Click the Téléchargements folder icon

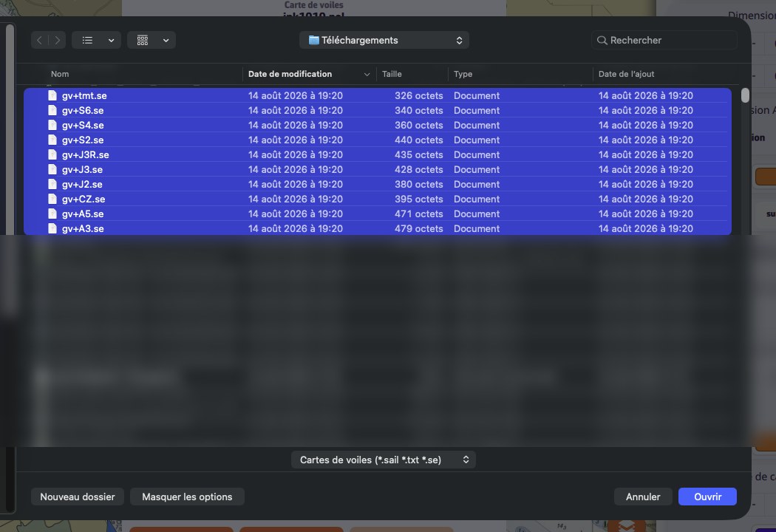click(314, 40)
